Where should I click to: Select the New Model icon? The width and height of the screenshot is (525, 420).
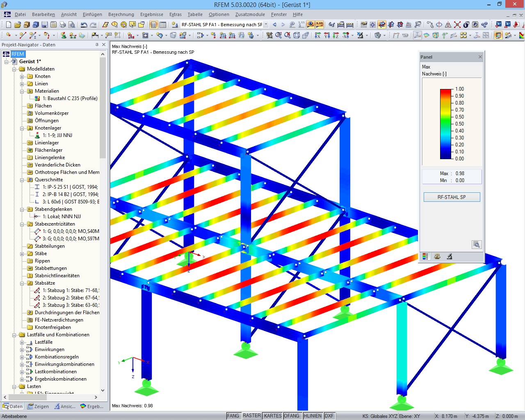(8, 24)
